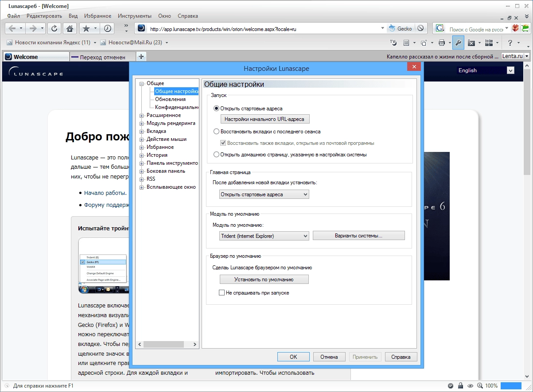This screenshot has height=392, width=533.
Task: Open the 'Редактировать' menu
Action: (x=44, y=16)
